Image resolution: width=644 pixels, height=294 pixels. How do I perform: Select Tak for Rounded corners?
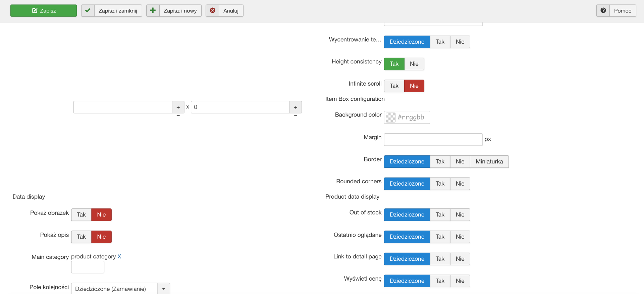click(440, 184)
